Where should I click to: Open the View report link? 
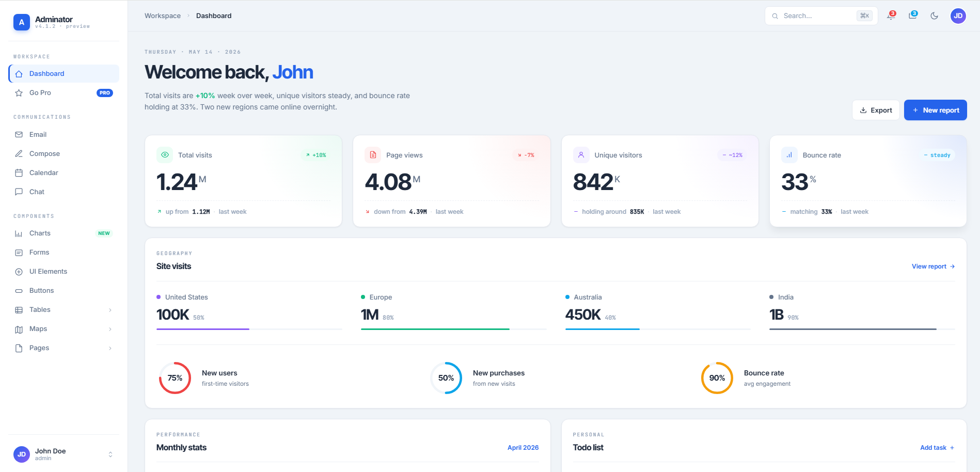934,266
